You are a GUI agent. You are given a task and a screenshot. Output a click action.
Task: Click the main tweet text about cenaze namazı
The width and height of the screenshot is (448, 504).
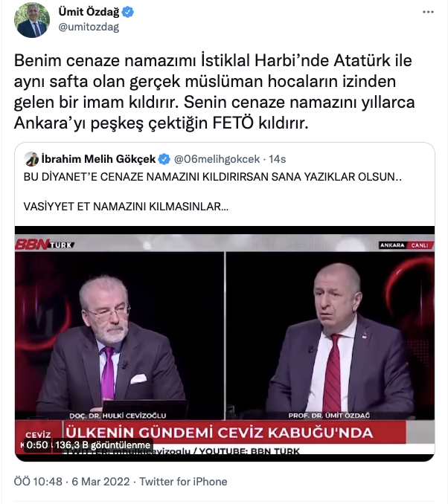click(214, 91)
